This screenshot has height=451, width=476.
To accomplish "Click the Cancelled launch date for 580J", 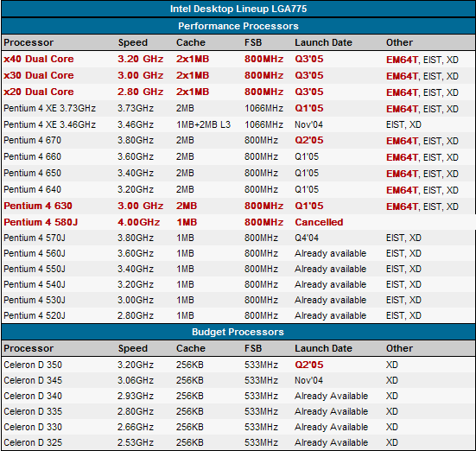I will (319, 222).
